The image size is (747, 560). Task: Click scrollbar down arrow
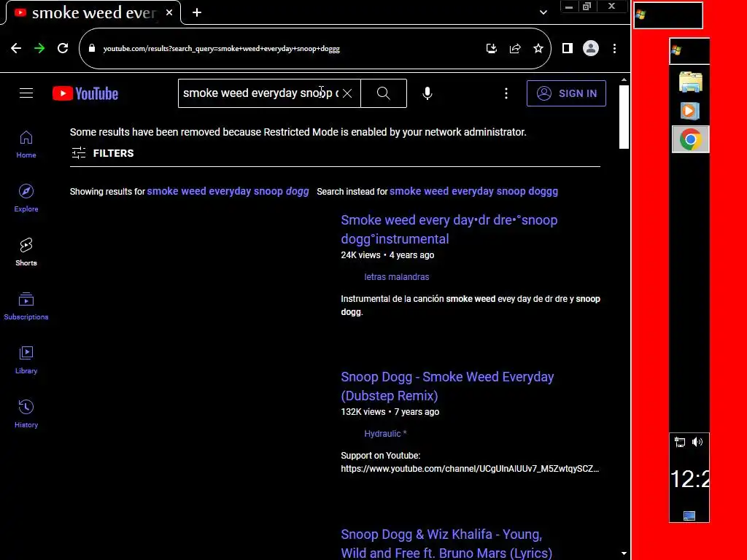[x=624, y=554]
